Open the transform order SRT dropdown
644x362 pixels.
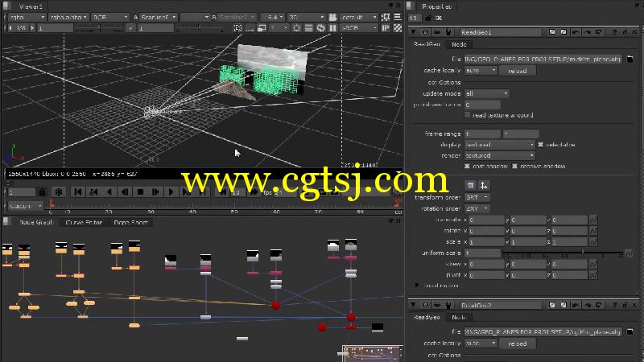coord(477,197)
